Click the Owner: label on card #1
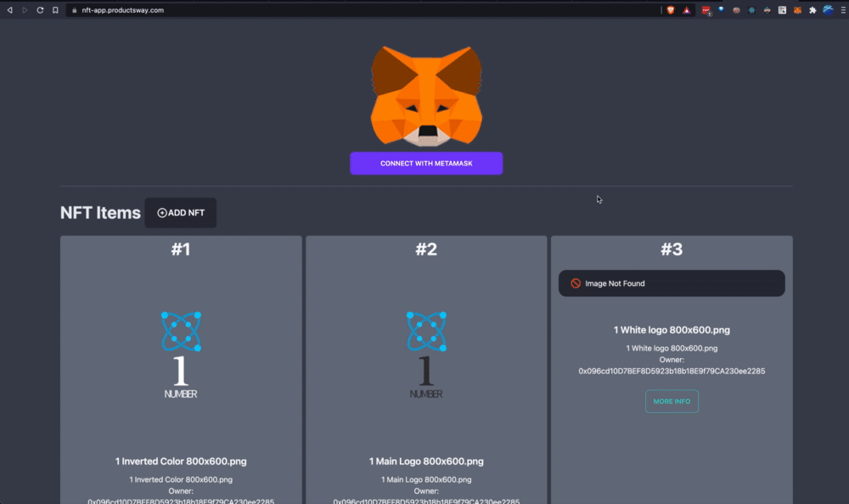Viewport: 849px width, 504px height. 181,491
